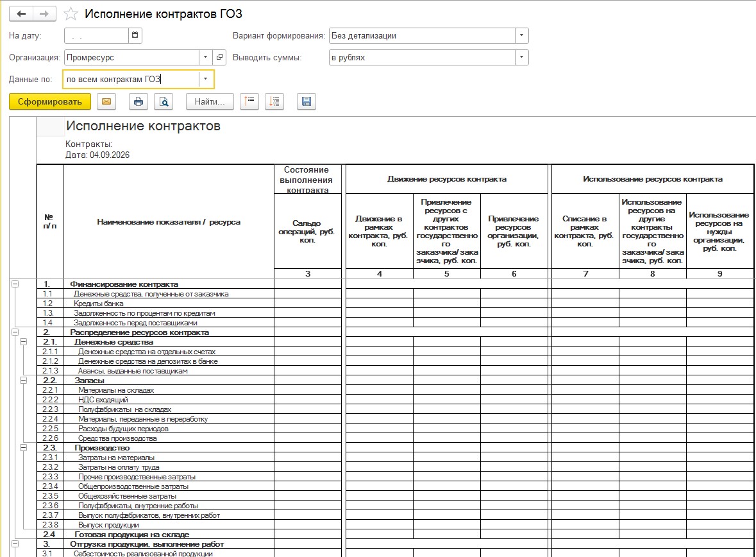
Task: Click the forward navigation arrow
Action: tap(44, 13)
